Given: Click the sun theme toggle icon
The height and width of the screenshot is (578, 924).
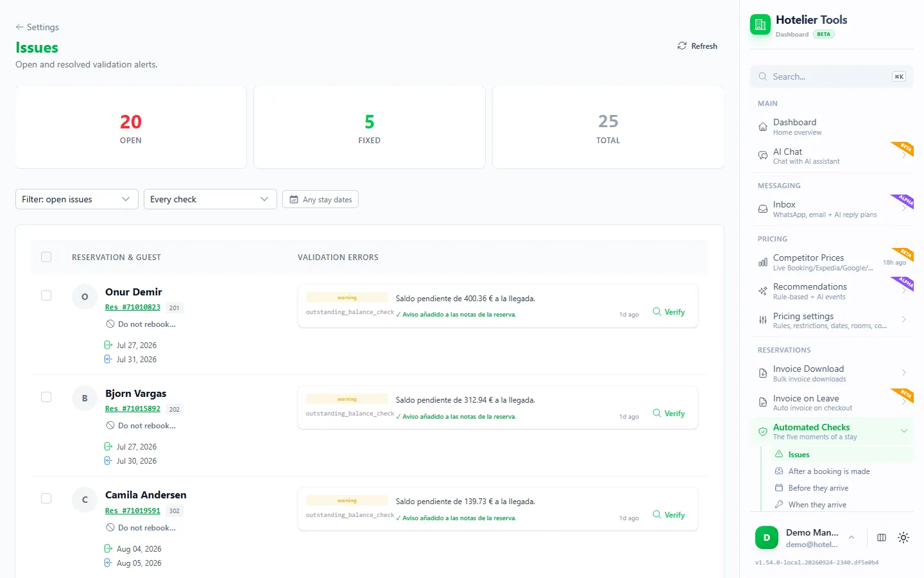Looking at the screenshot, I should (x=903, y=538).
